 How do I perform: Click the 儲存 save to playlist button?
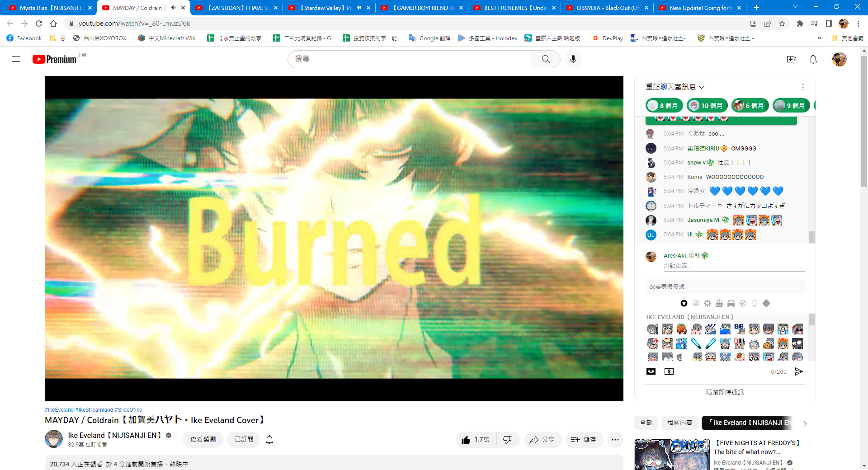point(584,439)
